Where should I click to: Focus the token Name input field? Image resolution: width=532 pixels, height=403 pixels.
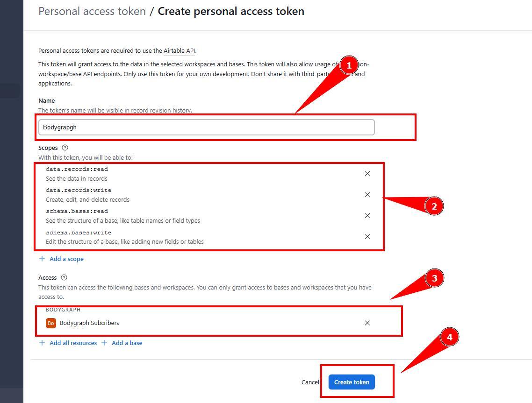[206, 127]
